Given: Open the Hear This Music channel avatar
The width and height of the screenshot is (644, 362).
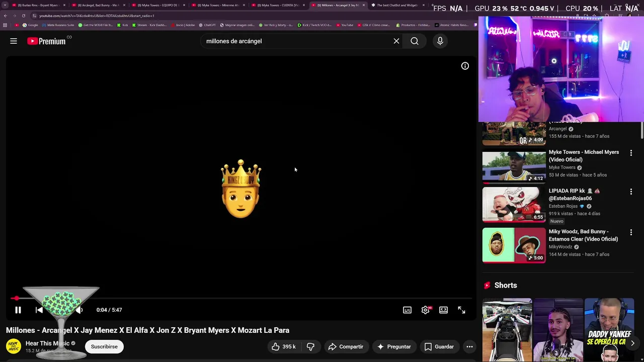Looking at the screenshot, I should pos(13,346).
